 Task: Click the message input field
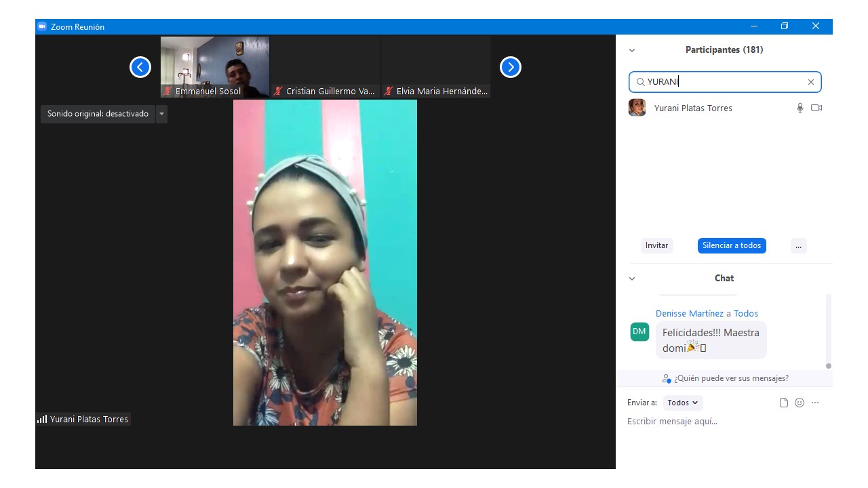(x=724, y=422)
